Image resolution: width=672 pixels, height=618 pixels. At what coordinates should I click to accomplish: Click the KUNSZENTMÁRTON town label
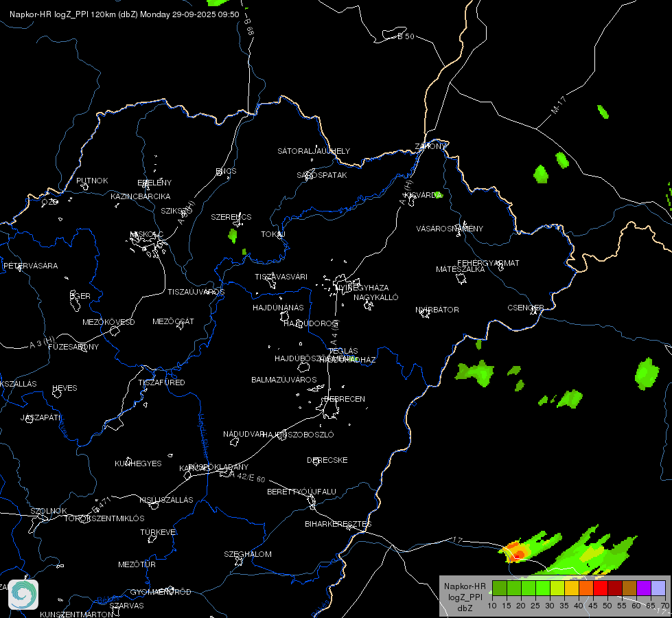(x=77, y=614)
